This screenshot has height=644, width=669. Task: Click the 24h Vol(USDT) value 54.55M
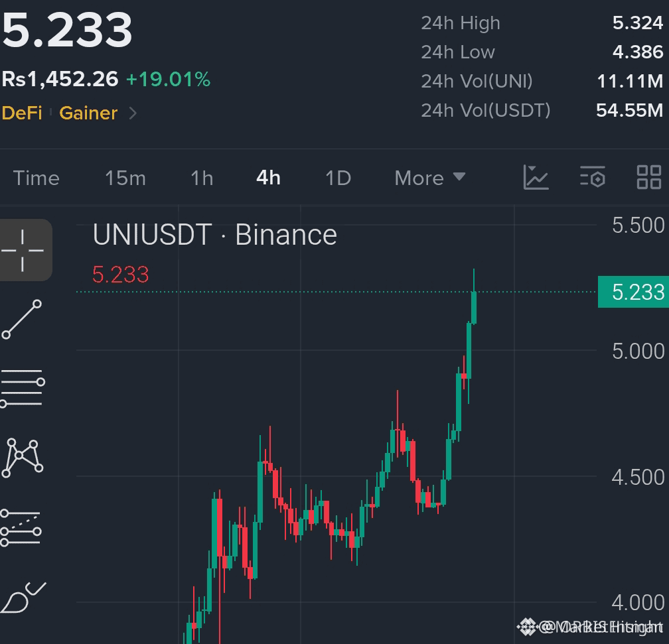point(630,110)
